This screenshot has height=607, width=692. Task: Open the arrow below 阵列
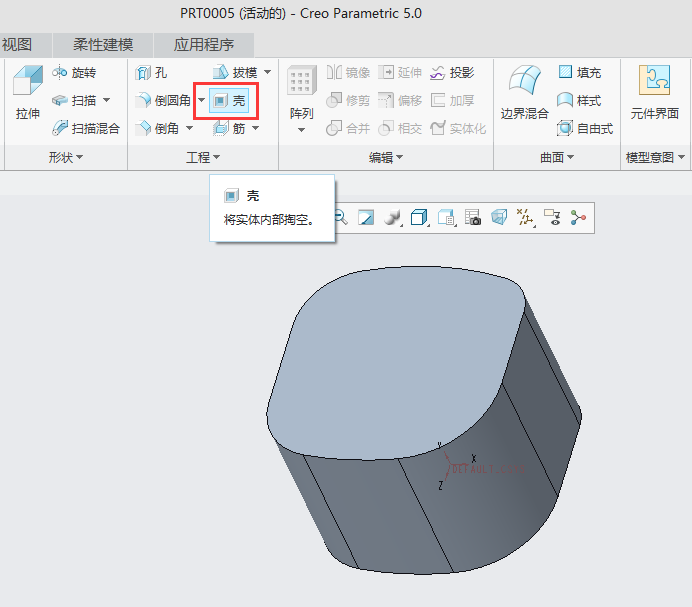click(301, 130)
